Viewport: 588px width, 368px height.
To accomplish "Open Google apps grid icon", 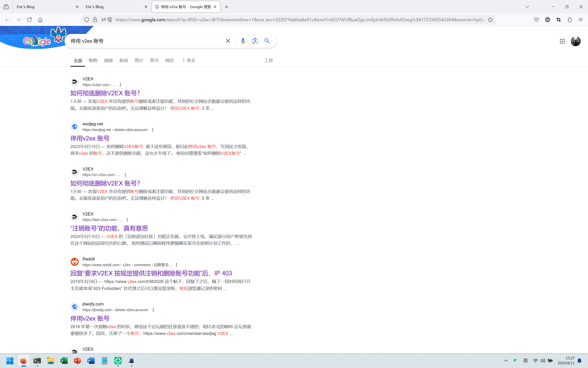I will [562, 41].
